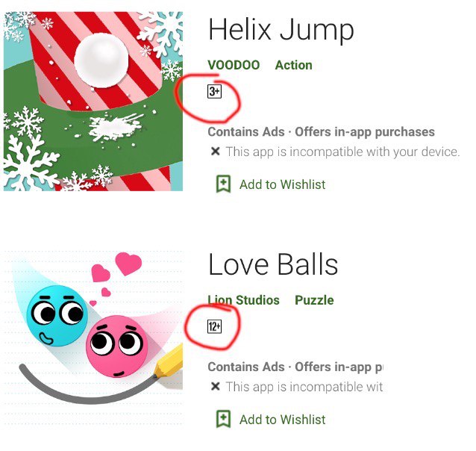Open the Love Balls title
Viewport: 476px width, 451px height.
[x=273, y=264]
